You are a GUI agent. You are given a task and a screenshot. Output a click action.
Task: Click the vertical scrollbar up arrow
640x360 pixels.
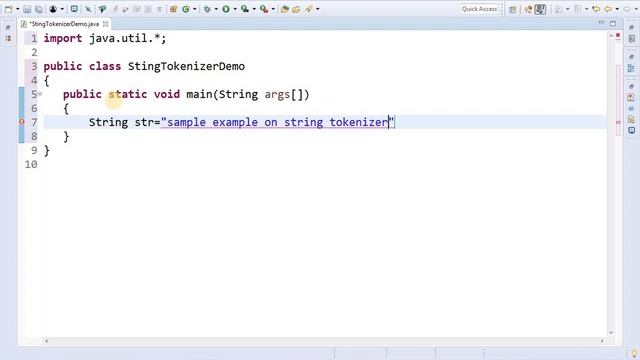pos(611,36)
